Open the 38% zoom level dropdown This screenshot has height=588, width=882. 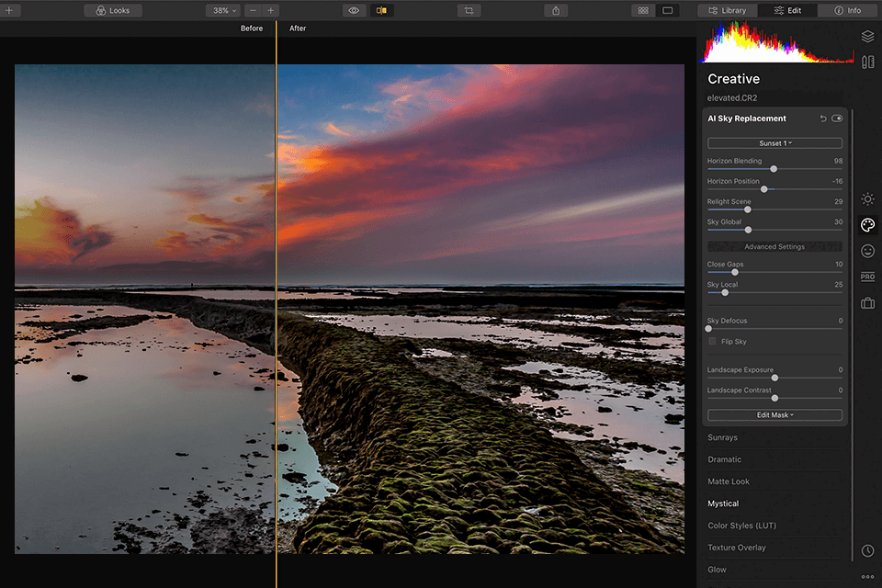pyautogui.click(x=223, y=10)
